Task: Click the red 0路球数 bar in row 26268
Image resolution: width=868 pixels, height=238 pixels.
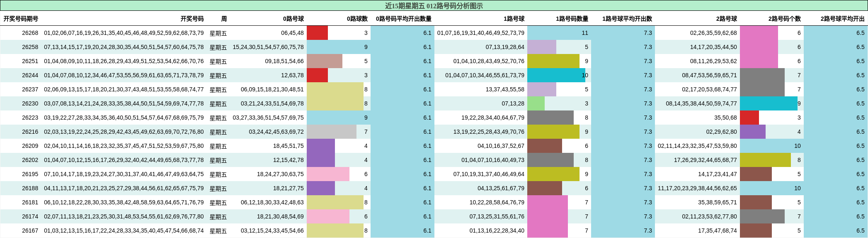Action: 317,33
